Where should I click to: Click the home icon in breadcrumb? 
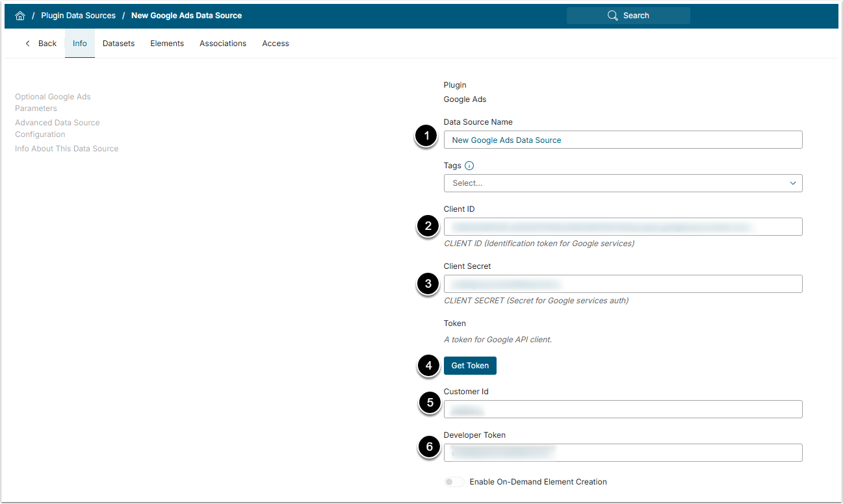[20, 16]
